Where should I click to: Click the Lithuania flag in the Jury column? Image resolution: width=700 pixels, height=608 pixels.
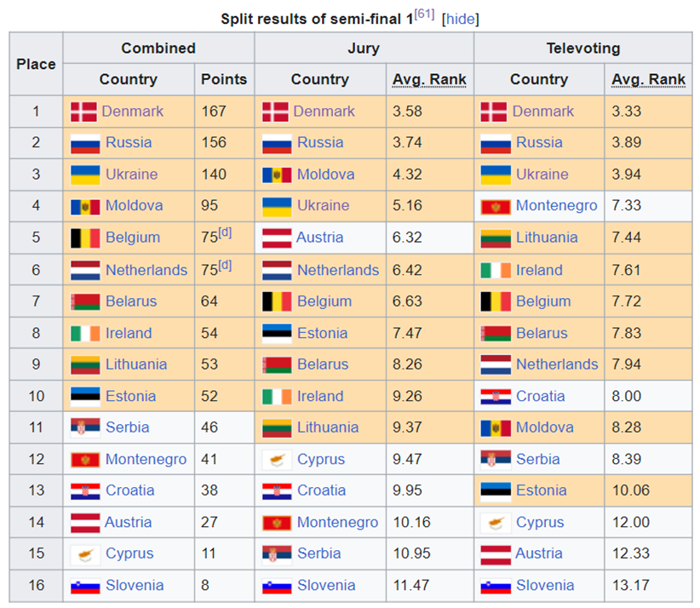[x=277, y=428]
